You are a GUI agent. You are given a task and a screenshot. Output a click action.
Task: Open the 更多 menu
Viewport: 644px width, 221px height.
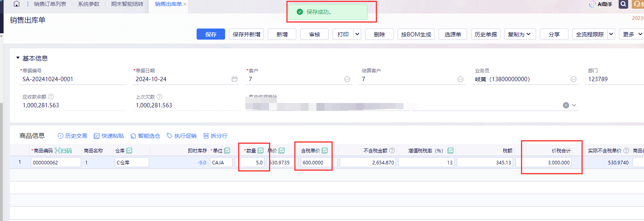[x=632, y=34]
